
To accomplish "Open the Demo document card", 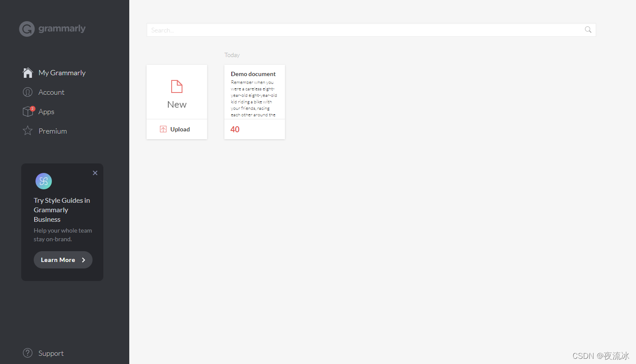I will coord(255,102).
